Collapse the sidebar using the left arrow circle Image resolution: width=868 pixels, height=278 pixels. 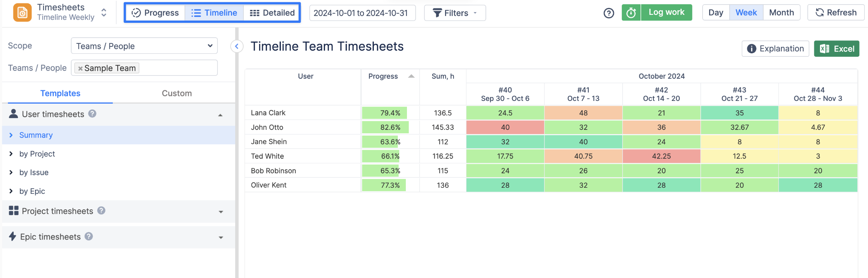click(x=237, y=46)
